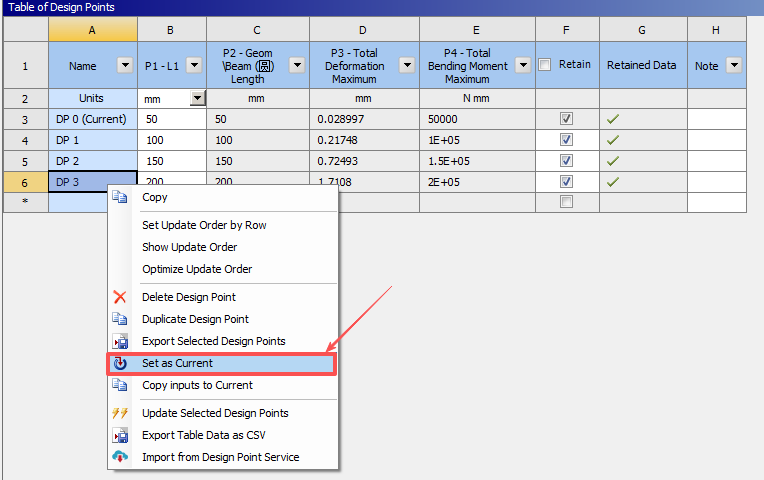Screen dimensions: 764x480
Task: Choose Export Selected Design Points
Action: click(x=223, y=341)
